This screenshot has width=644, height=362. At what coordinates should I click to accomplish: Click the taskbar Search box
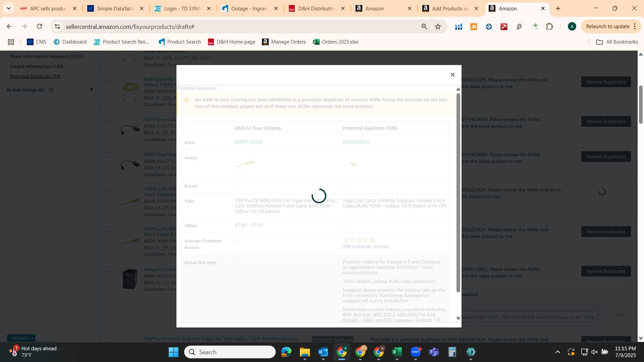[x=230, y=352]
